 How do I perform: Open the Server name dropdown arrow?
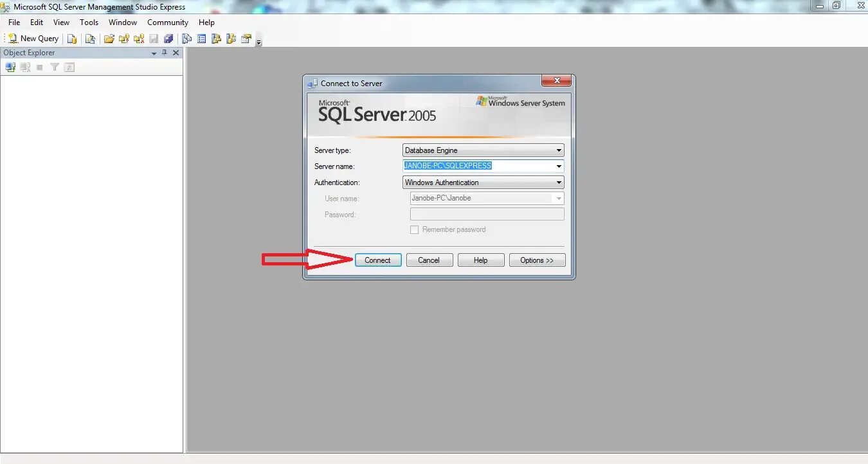pyautogui.click(x=559, y=166)
